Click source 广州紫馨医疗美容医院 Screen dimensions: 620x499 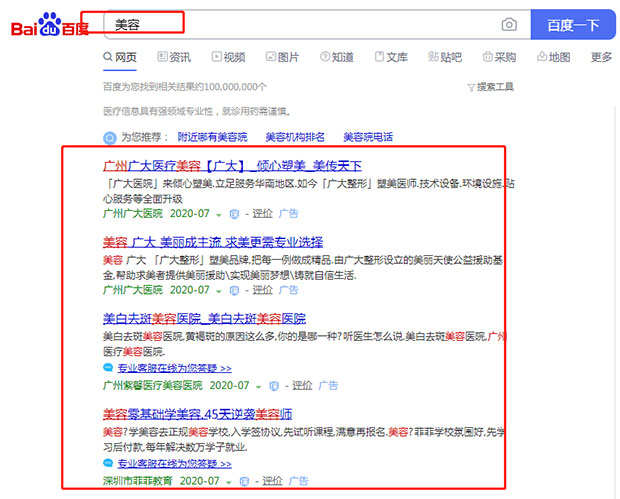153,386
